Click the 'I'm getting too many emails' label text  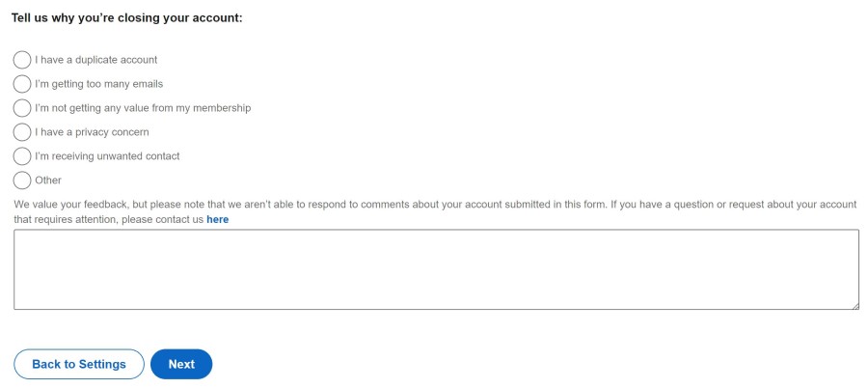[x=98, y=84]
